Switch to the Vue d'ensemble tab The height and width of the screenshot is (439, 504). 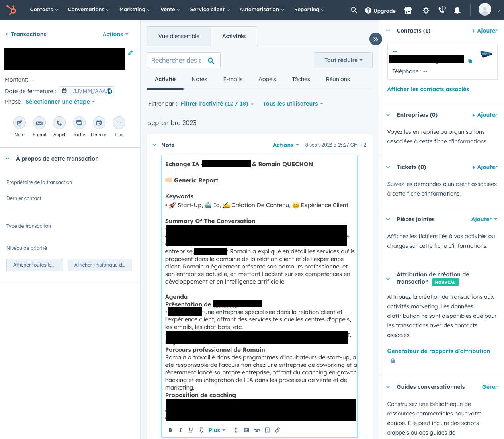coord(179,36)
